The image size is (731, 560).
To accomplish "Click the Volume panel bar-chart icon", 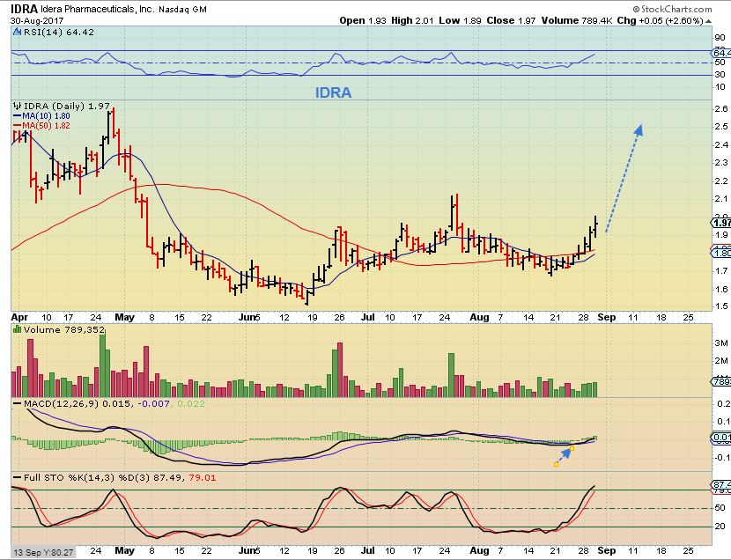I will tap(18, 329).
